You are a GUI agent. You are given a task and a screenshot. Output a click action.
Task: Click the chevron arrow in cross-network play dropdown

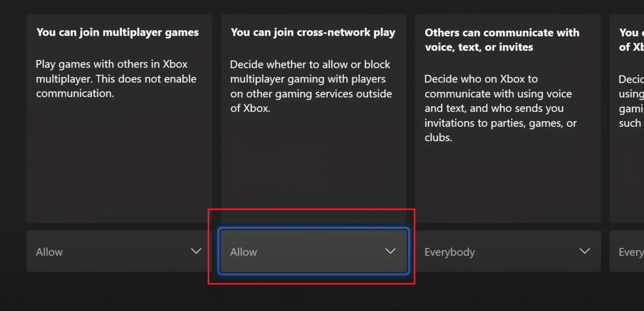(390, 251)
